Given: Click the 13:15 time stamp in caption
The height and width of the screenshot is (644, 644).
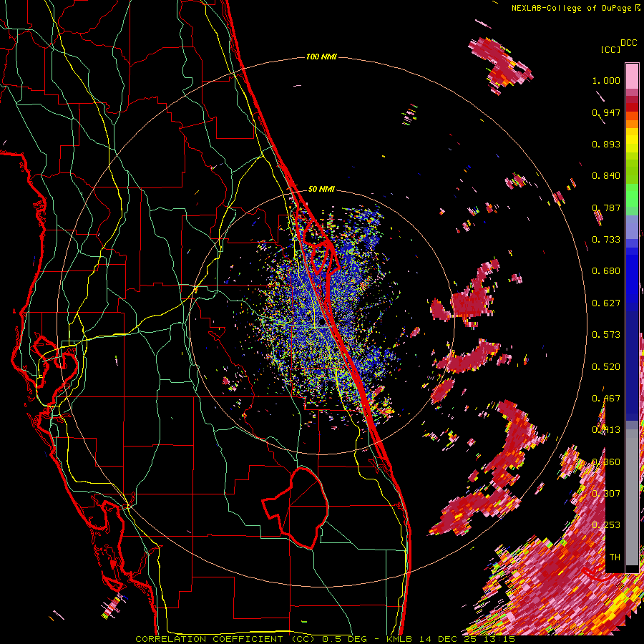Looking at the screenshot, I should pos(499,639).
